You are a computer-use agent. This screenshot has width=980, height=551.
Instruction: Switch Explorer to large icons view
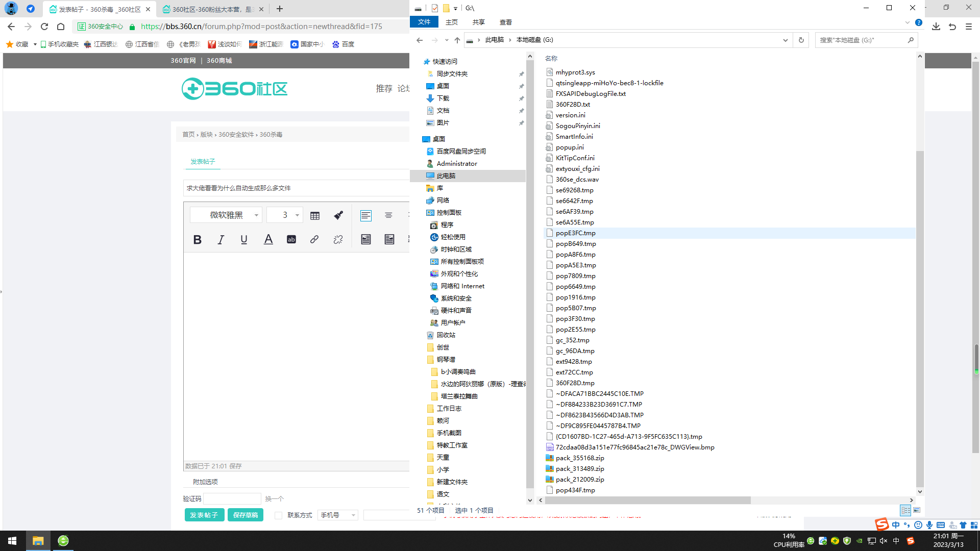(x=917, y=510)
